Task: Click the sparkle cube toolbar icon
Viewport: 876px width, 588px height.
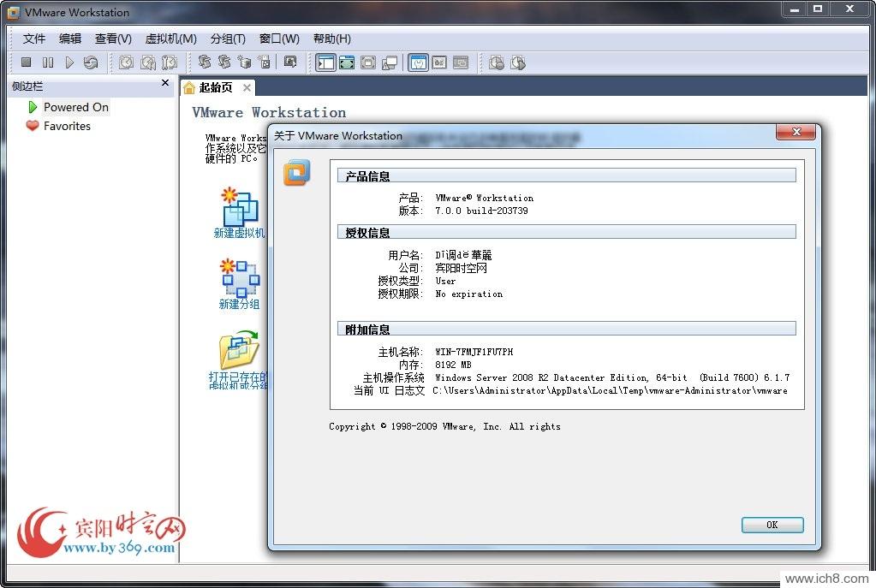Action: (x=244, y=62)
